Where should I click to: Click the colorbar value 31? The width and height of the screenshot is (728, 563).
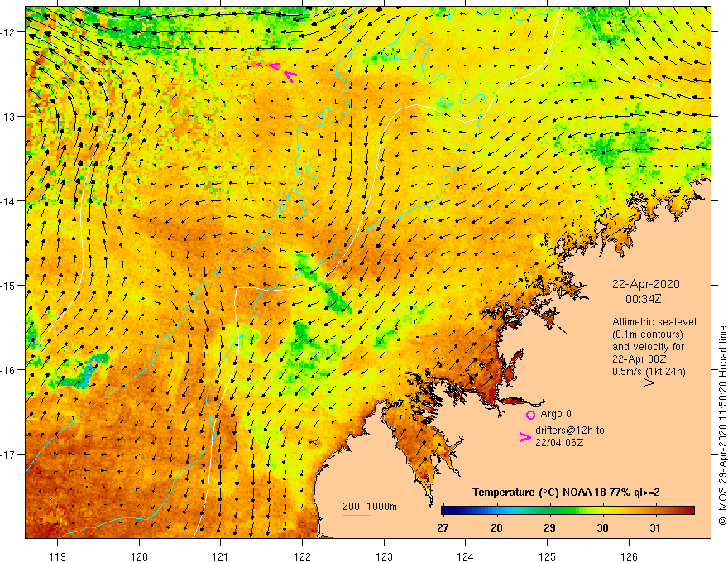click(x=654, y=527)
